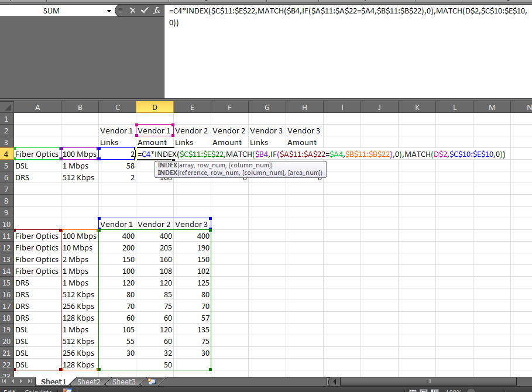Go to the next sheet tab with the navigation arrow
The image size is (532, 392).
(22, 381)
